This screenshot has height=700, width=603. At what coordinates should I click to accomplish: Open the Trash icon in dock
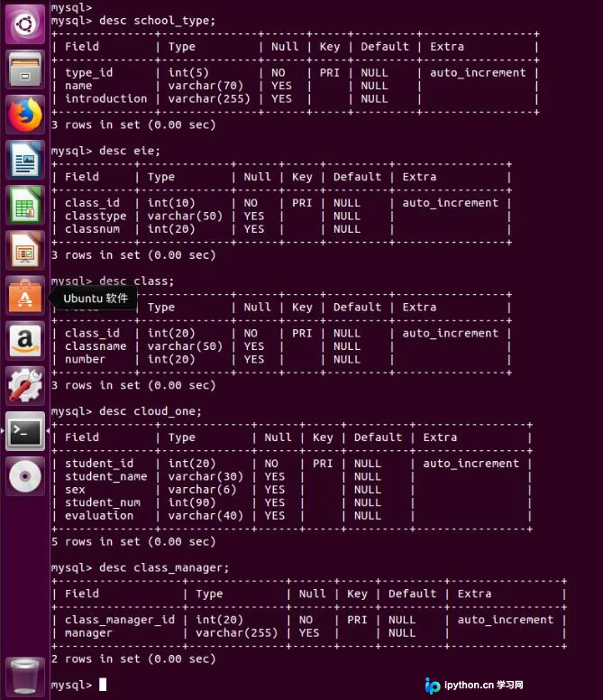pos(25,677)
